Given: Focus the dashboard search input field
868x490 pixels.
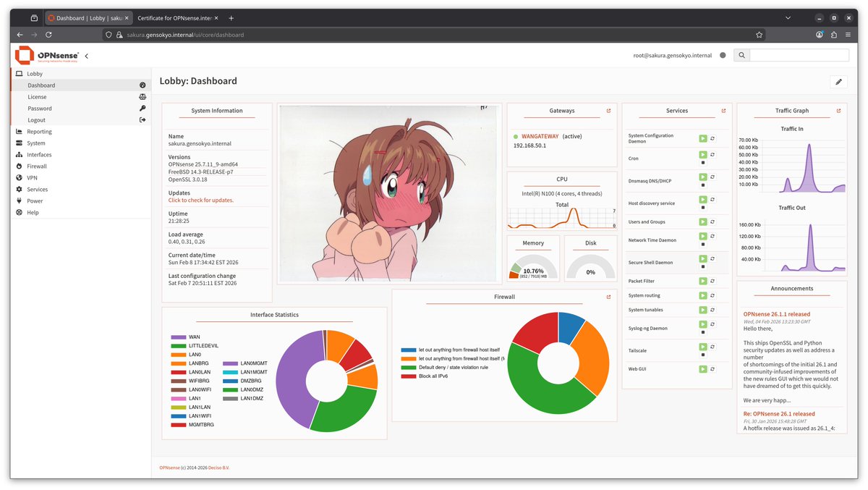Looking at the screenshot, I should coord(799,55).
